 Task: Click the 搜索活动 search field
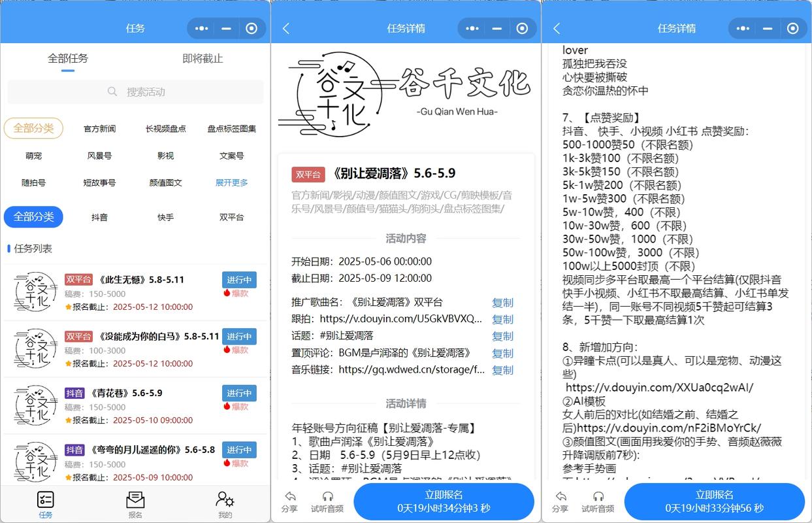coord(135,92)
